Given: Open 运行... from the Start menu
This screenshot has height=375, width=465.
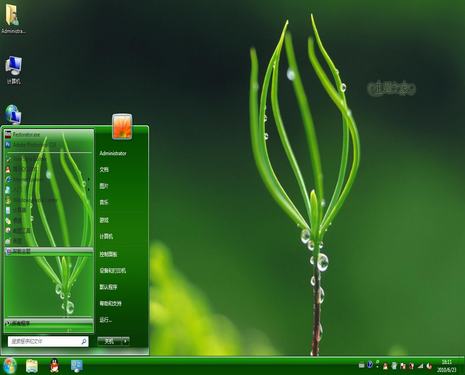Looking at the screenshot, I should [x=106, y=320].
